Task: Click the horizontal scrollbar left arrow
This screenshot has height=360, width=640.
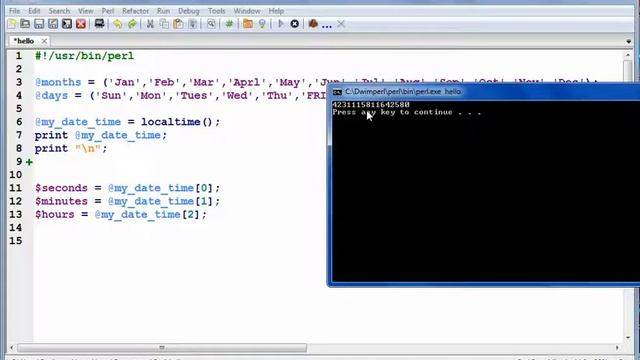Action: pyautogui.click(x=11, y=348)
